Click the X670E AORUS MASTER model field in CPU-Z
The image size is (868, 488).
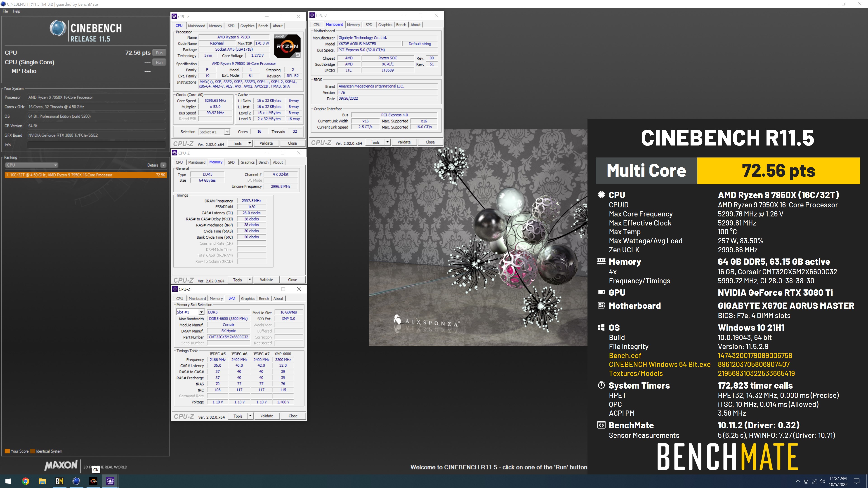(369, 44)
